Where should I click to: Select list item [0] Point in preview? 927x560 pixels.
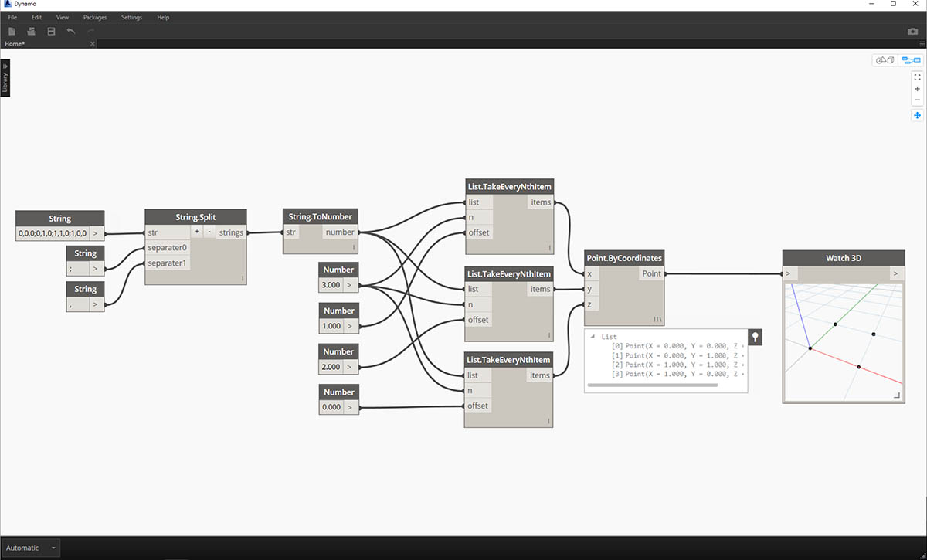tap(677, 346)
